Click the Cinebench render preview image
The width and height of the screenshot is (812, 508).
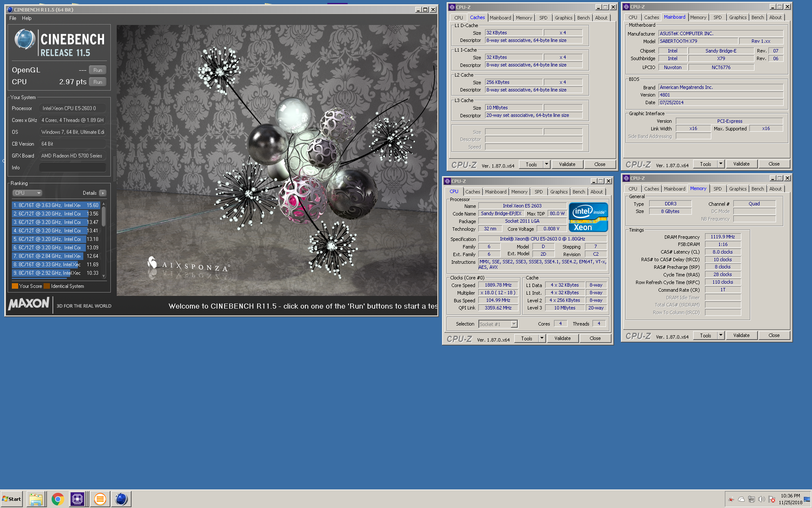[277, 160]
